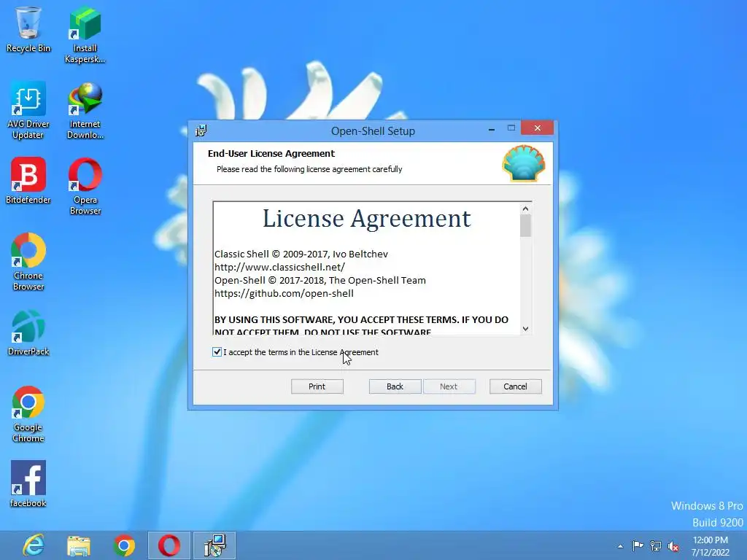747x560 pixels.
Task: Click the muted volume tray icon
Action: (673, 546)
